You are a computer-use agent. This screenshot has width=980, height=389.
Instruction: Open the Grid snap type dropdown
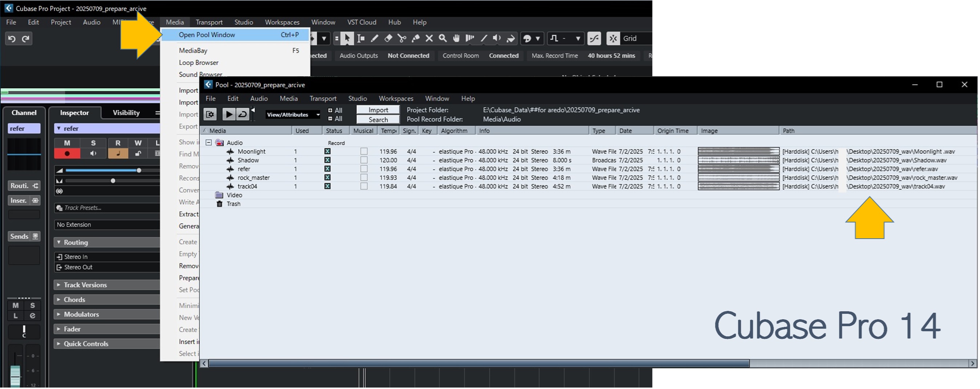(x=636, y=39)
